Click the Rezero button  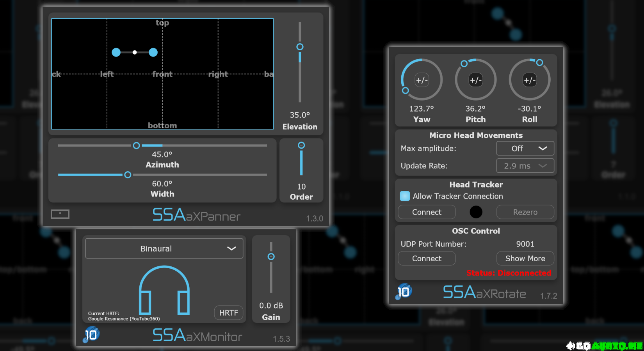tap(525, 212)
